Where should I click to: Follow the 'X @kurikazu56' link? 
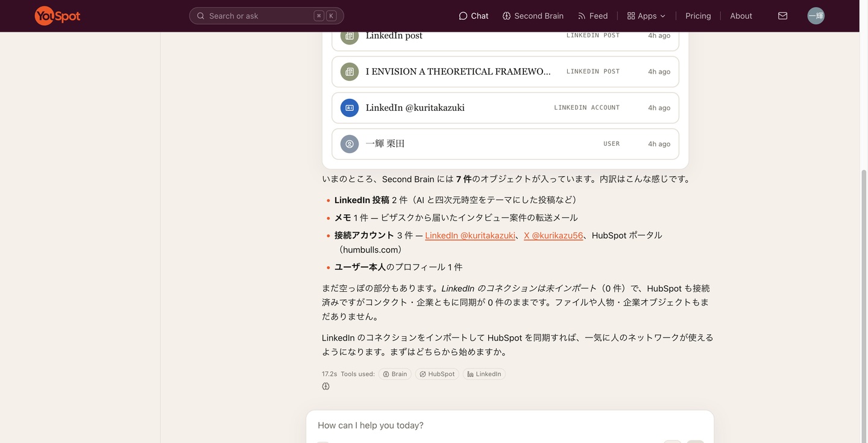pos(553,236)
